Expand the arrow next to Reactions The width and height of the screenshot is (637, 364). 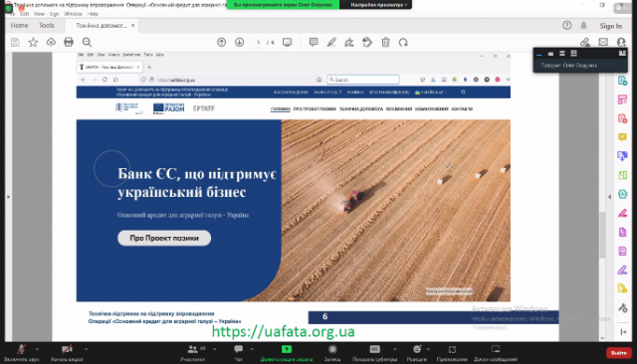428,349
